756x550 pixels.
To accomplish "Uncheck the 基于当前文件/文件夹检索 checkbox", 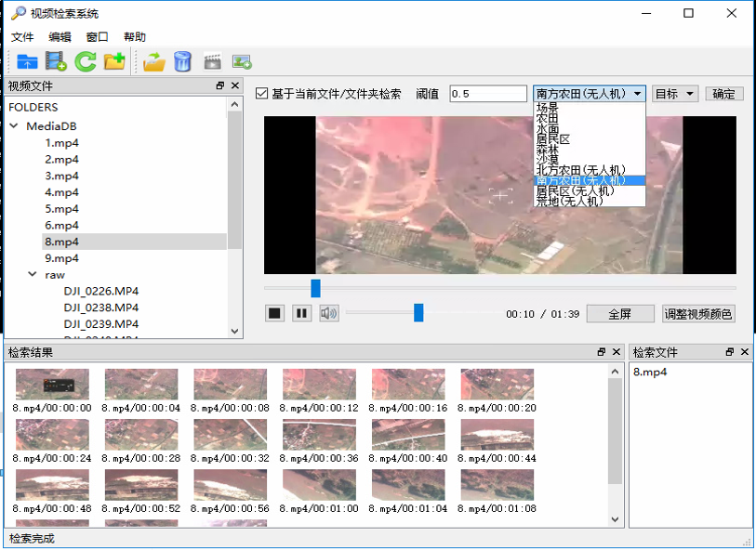I will (262, 94).
